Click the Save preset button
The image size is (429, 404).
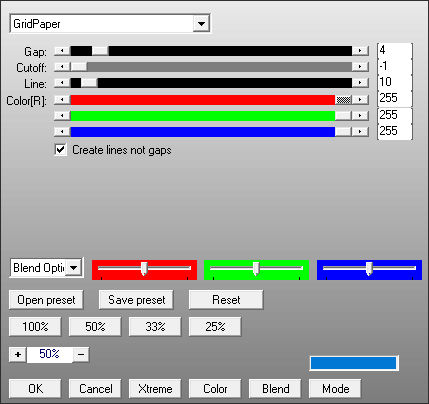pos(136,300)
